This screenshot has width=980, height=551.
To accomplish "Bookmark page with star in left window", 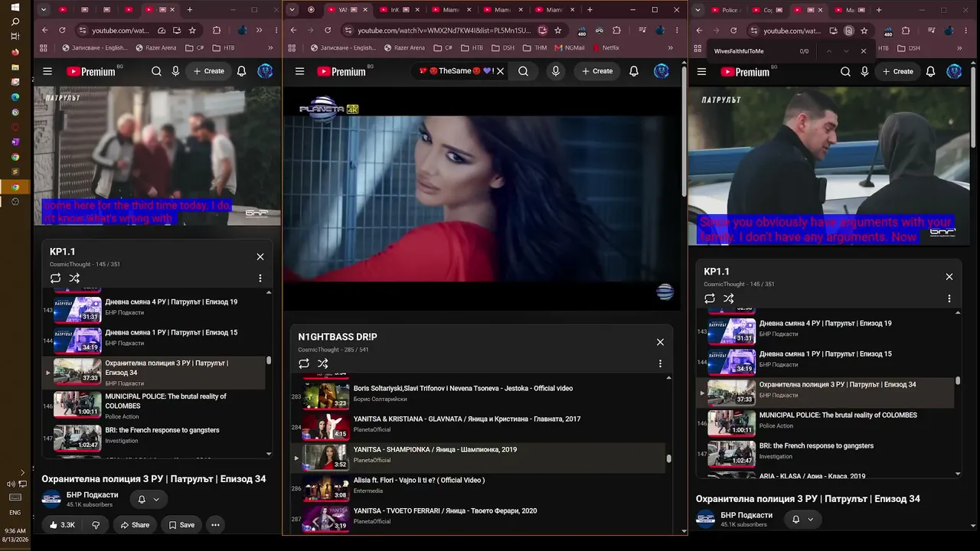I will (192, 31).
